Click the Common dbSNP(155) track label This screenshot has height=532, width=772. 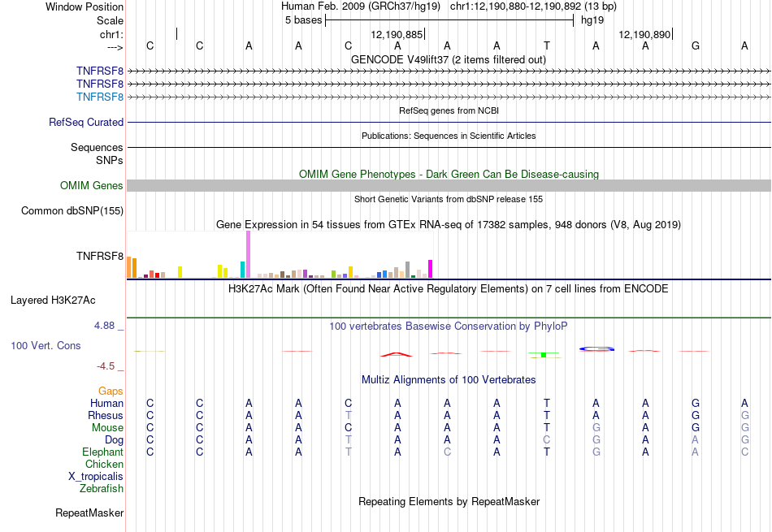click(x=72, y=210)
